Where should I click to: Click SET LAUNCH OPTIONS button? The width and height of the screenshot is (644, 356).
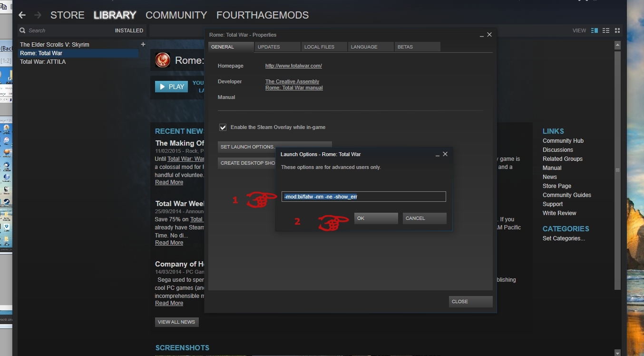(275, 147)
